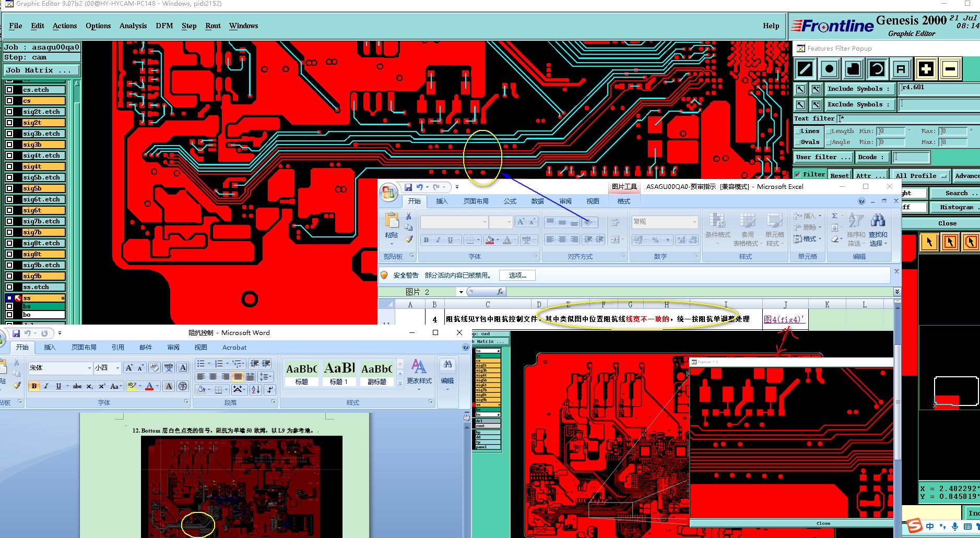
Task: Toggle cs.etch layer display box
Action: point(9,90)
